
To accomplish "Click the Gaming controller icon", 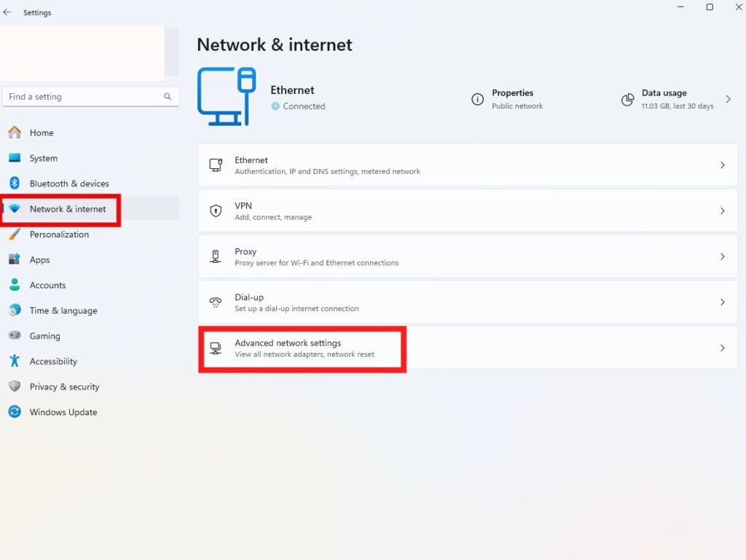I will [x=15, y=336].
